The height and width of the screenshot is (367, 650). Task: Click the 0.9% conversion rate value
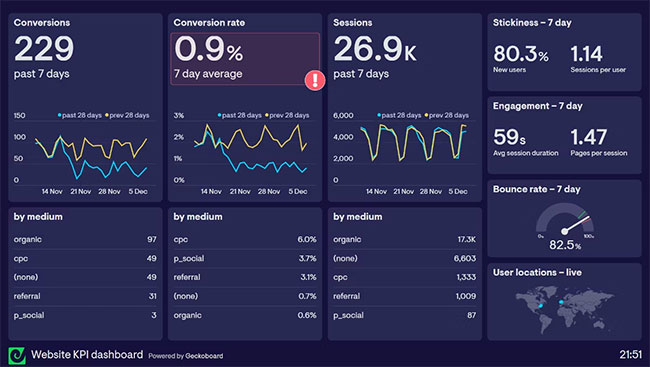click(209, 49)
